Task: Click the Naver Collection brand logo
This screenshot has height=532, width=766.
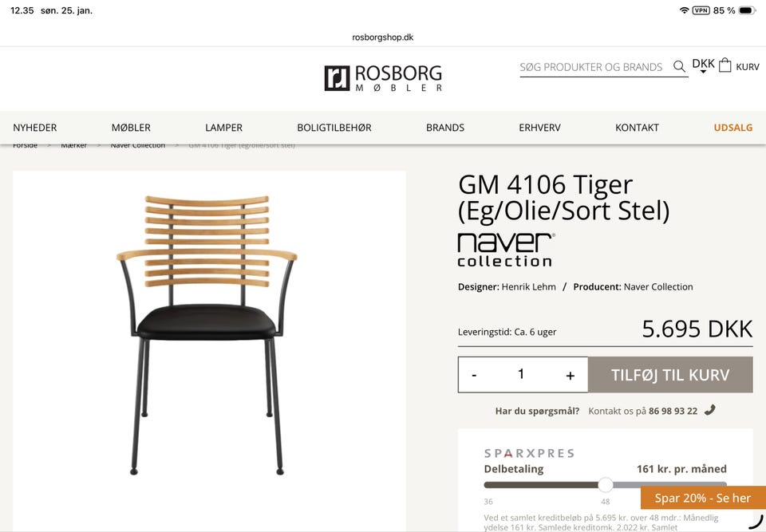Action: coord(506,249)
